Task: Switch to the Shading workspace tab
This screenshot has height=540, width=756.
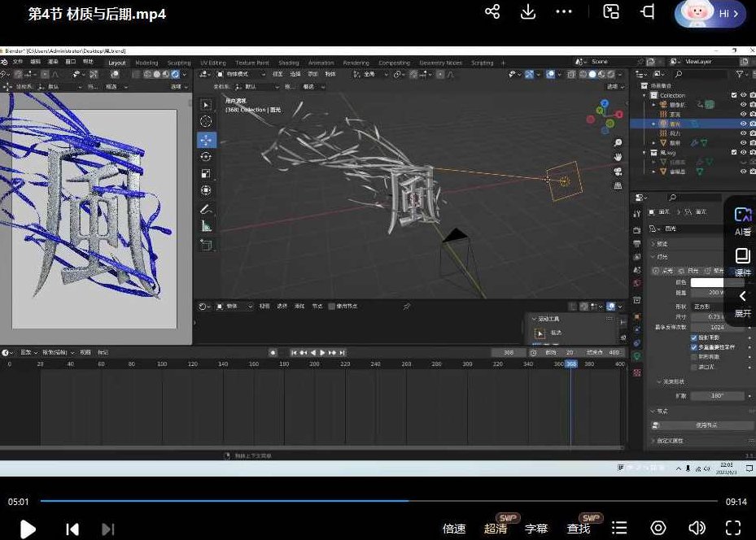Action: coord(289,63)
